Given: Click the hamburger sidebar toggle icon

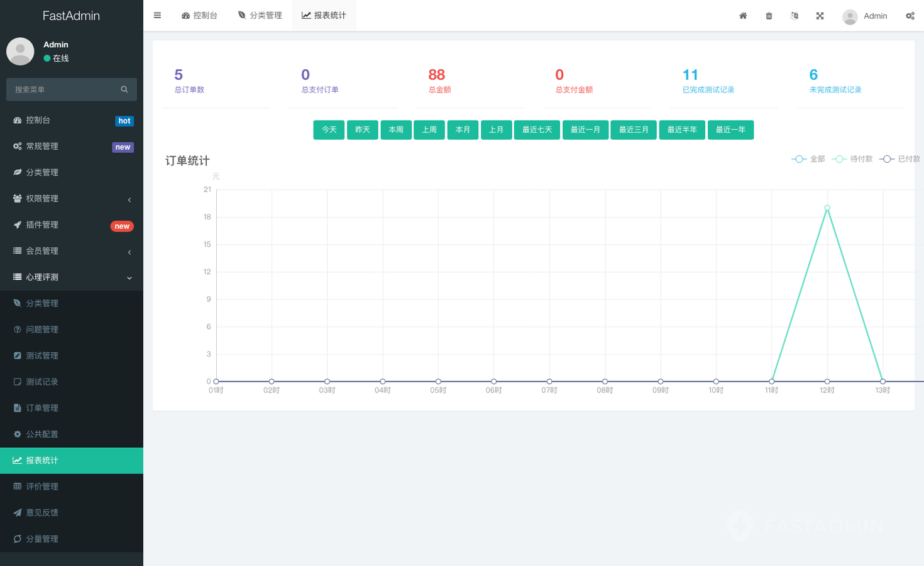Looking at the screenshot, I should (157, 16).
